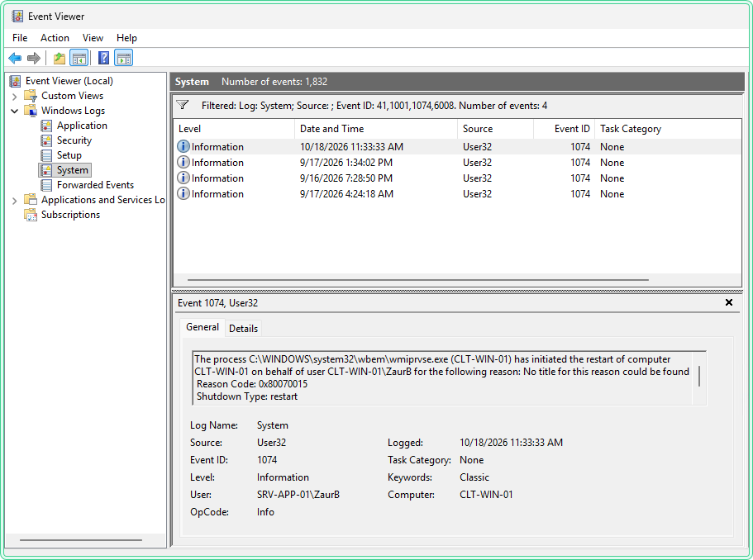Screen dimensions: 753x560
Task: Select event dated 9/17/2026 4:24:18 AM
Action: (x=457, y=193)
